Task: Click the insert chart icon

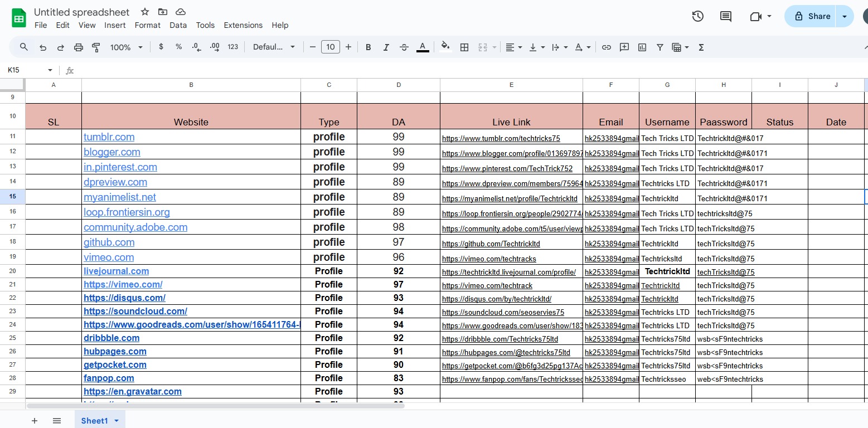Action: [642, 47]
